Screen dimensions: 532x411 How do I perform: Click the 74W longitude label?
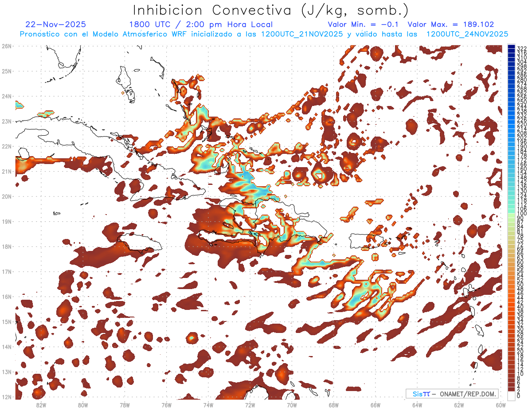click(x=208, y=405)
